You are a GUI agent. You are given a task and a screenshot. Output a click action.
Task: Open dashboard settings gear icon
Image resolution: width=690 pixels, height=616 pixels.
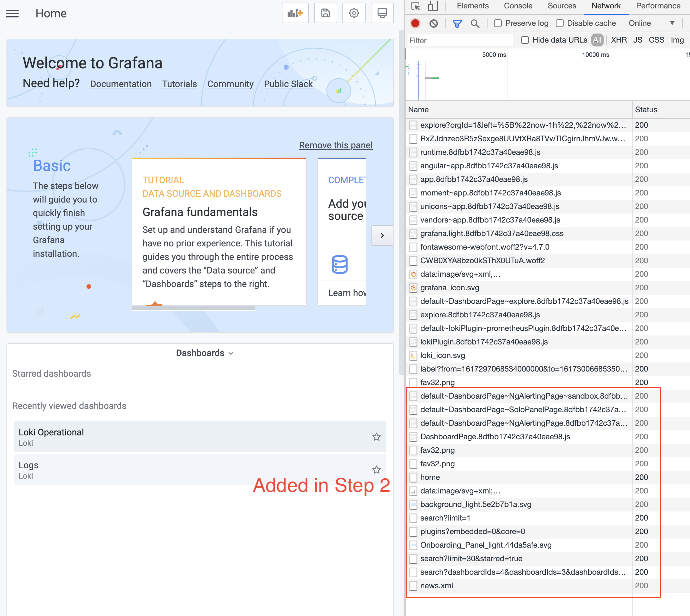tap(354, 13)
